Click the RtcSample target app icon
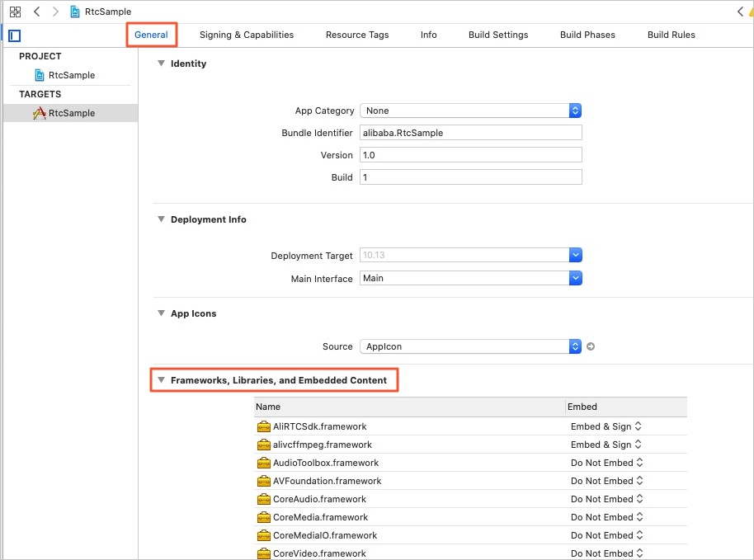The image size is (754, 560). tap(40, 113)
